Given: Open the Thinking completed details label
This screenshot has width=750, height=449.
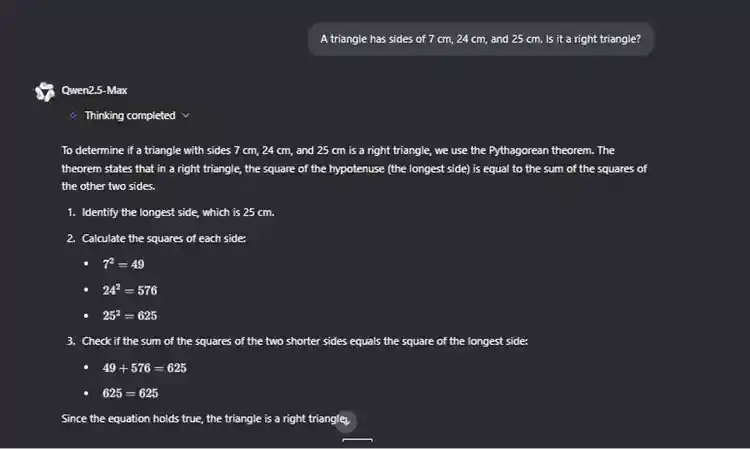Looking at the screenshot, I should (x=129, y=116).
